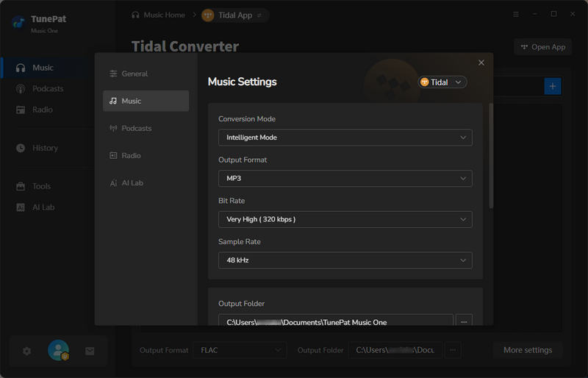The image size is (588, 378).
Task: Click the TunePat logo icon
Action: pyautogui.click(x=18, y=23)
